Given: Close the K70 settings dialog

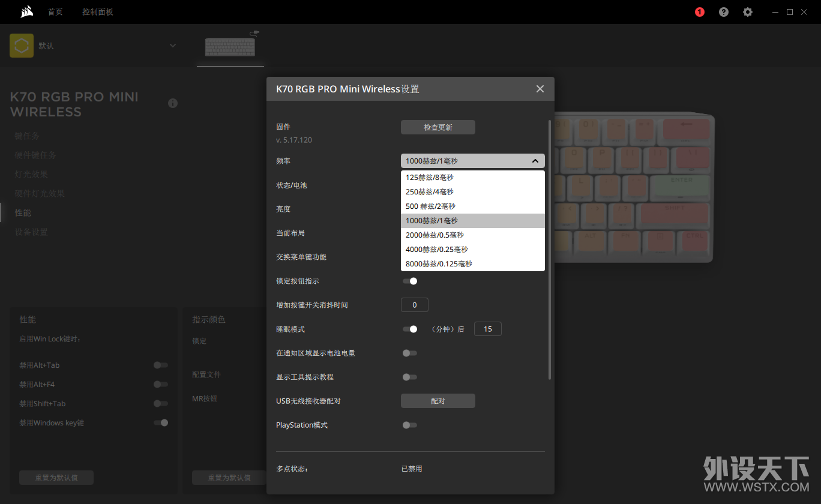Looking at the screenshot, I should [540, 89].
